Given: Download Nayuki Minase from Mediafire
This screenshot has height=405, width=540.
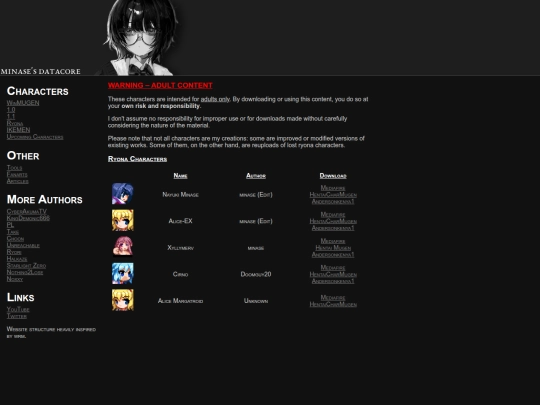Looking at the screenshot, I should (333, 188).
